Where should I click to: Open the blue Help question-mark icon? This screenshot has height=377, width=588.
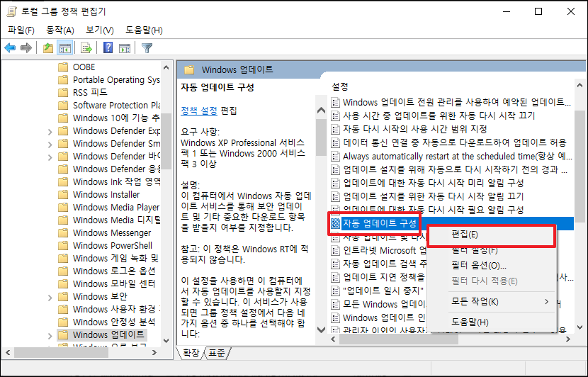click(108, 47)
